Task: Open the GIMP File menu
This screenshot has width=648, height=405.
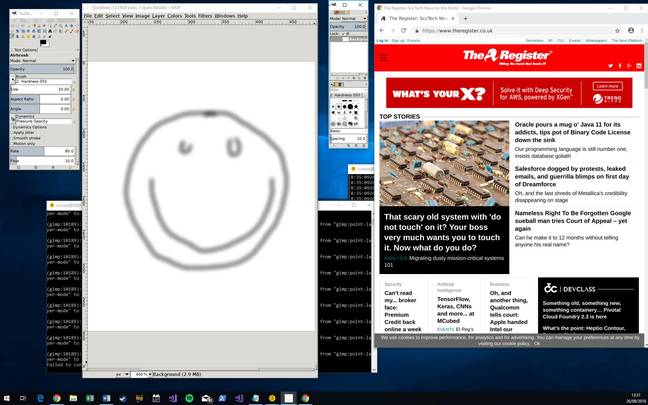Action: pos(88,16)
